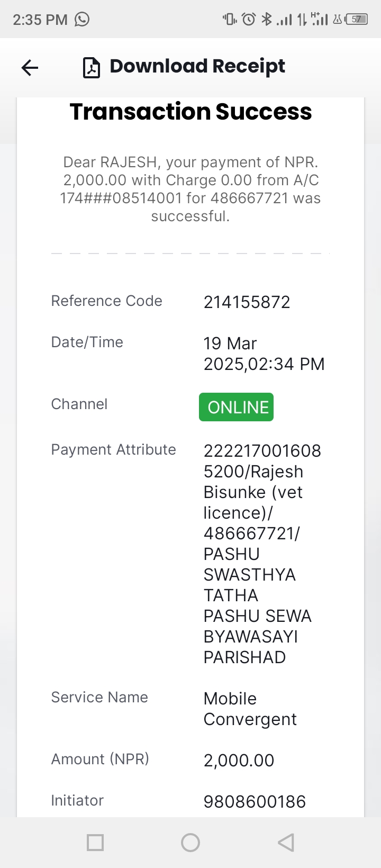
Task: Tap the Android home circle button
Action: click(190, 842)
